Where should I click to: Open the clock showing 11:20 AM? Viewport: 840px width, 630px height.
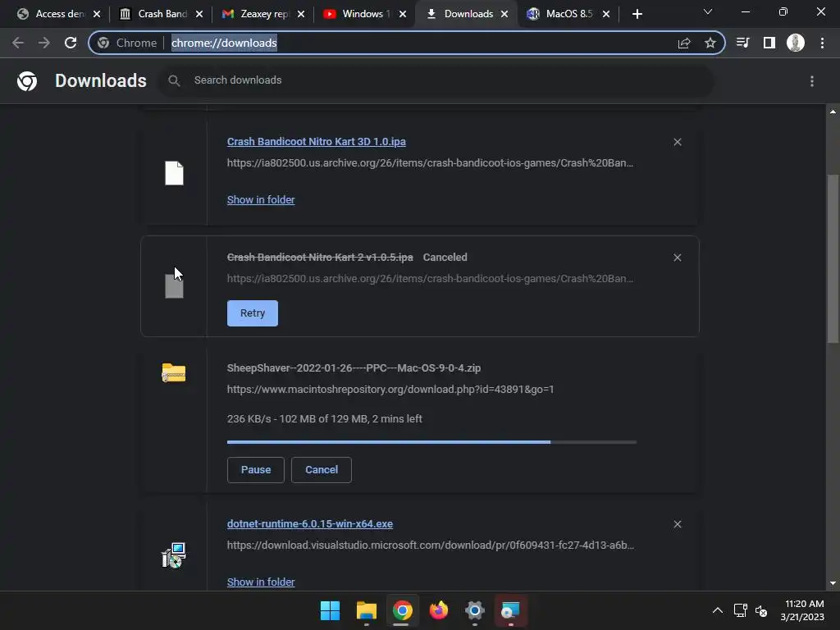coord(802,610)
